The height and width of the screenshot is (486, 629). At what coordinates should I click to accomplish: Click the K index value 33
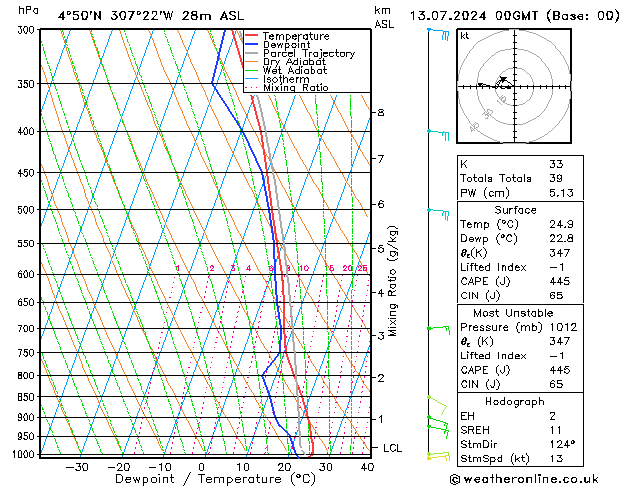pyautogui.click(x=556, y=164)
